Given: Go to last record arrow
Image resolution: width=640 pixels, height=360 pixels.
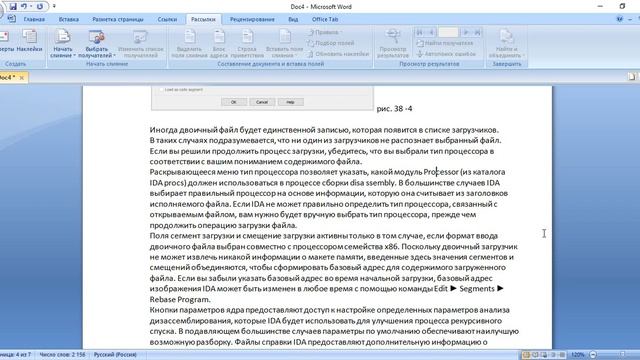Looking at the screenshot, I should 477,32.
